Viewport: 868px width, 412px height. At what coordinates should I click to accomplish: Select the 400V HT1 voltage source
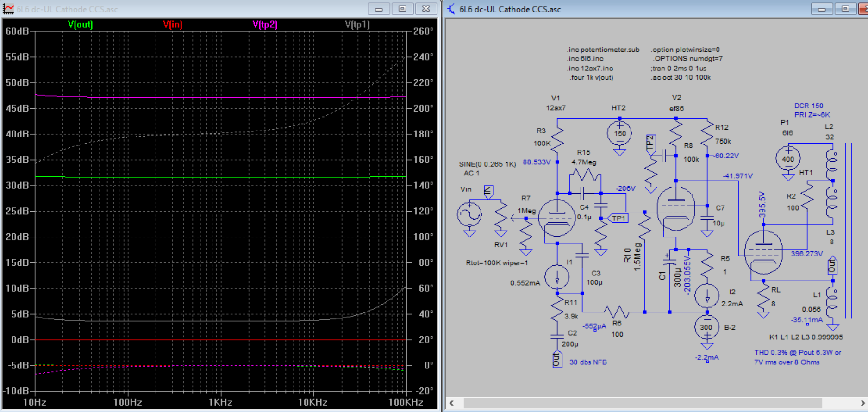pos(788,159)
